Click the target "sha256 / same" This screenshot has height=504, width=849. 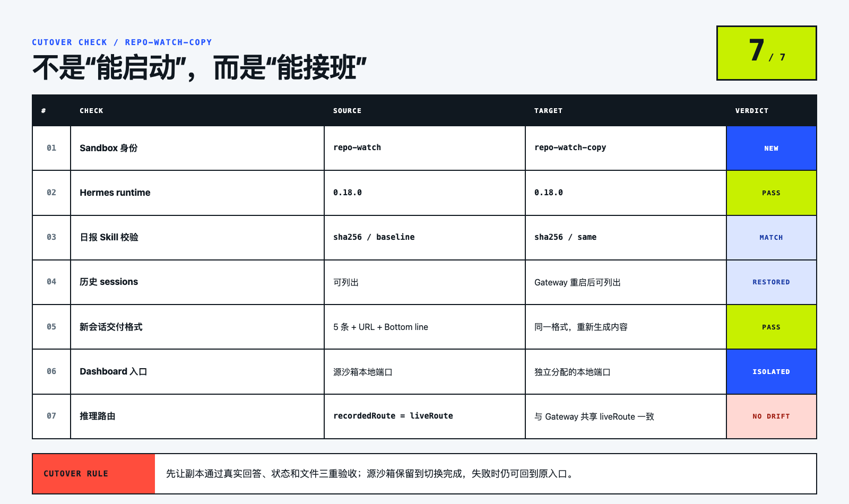click(565, 237)
